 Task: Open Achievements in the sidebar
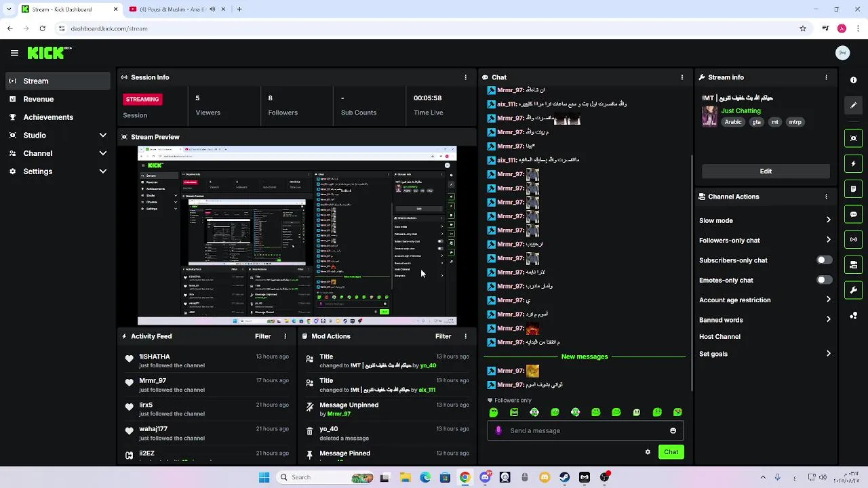coord(57,117)
